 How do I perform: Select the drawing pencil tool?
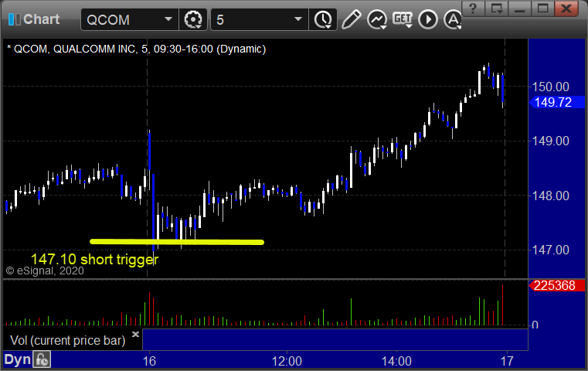(x=351, y=19)
